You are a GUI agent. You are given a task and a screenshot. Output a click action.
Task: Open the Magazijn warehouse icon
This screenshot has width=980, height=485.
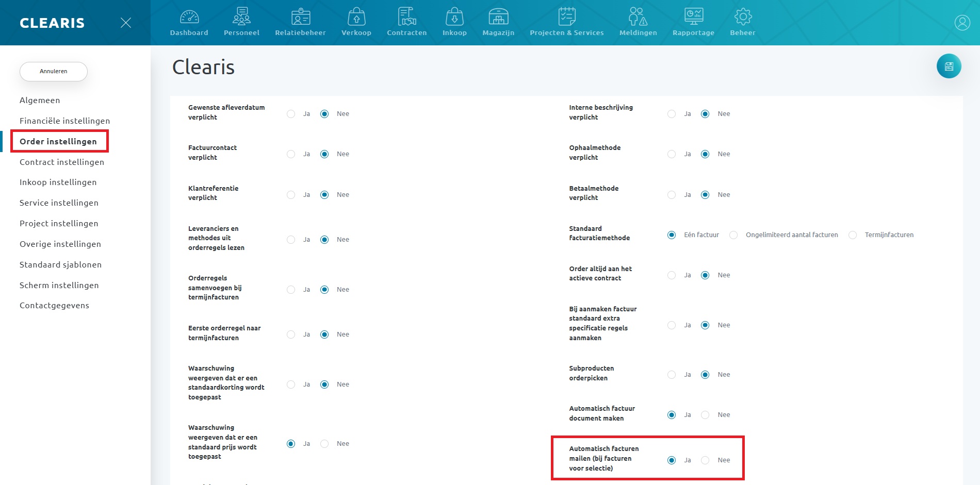pos(498,17)
